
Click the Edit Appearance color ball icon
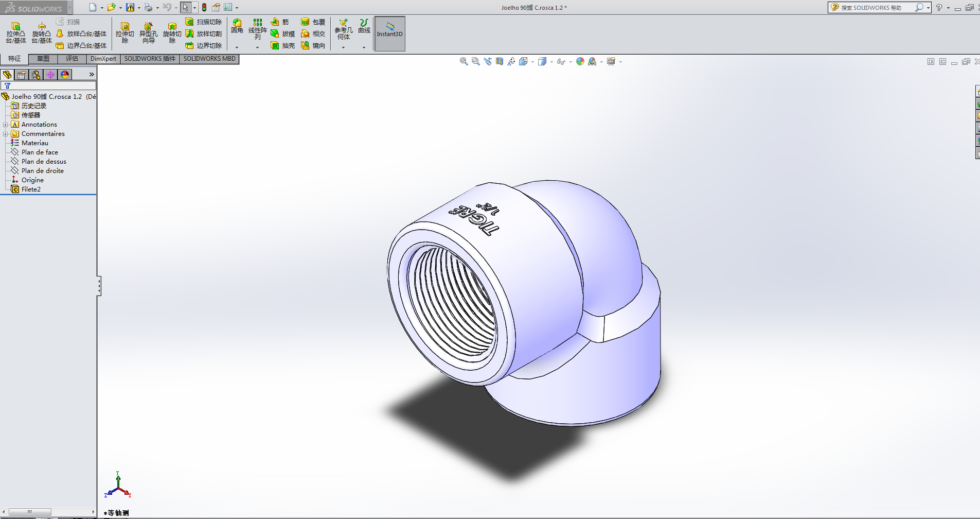[580, 62]
